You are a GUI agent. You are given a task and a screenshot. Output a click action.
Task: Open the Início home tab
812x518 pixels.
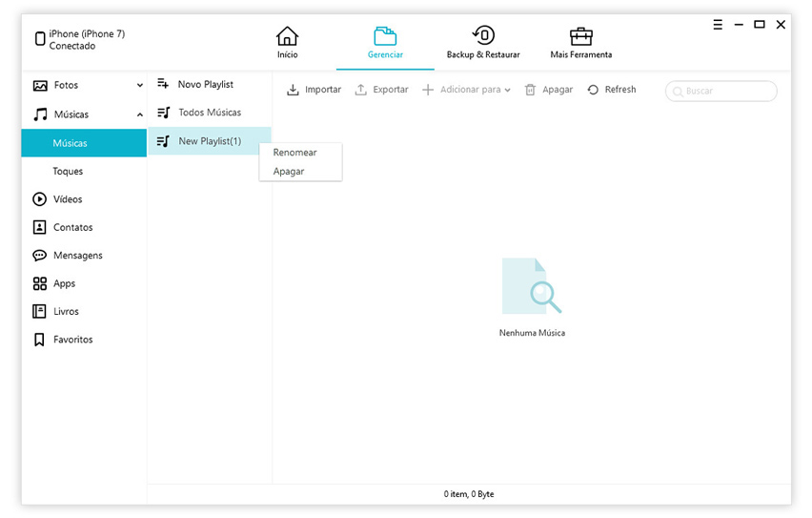coord(287,43)
